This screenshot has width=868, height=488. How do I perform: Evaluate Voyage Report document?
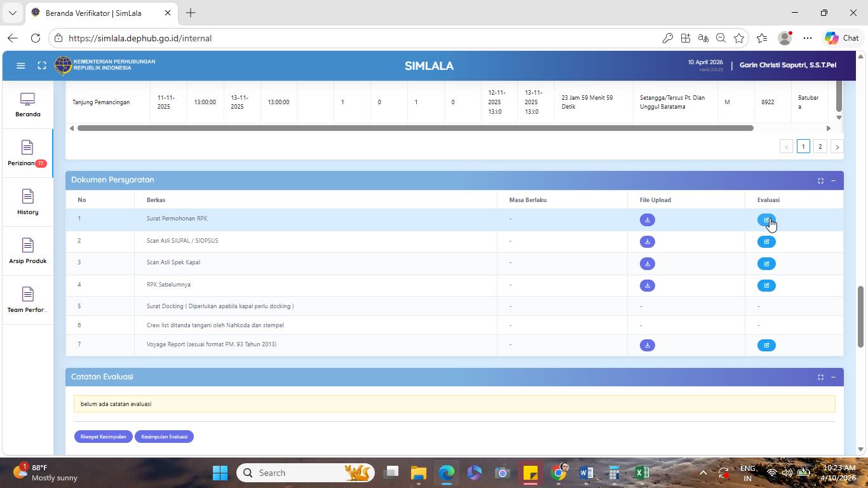click(766, 345)
